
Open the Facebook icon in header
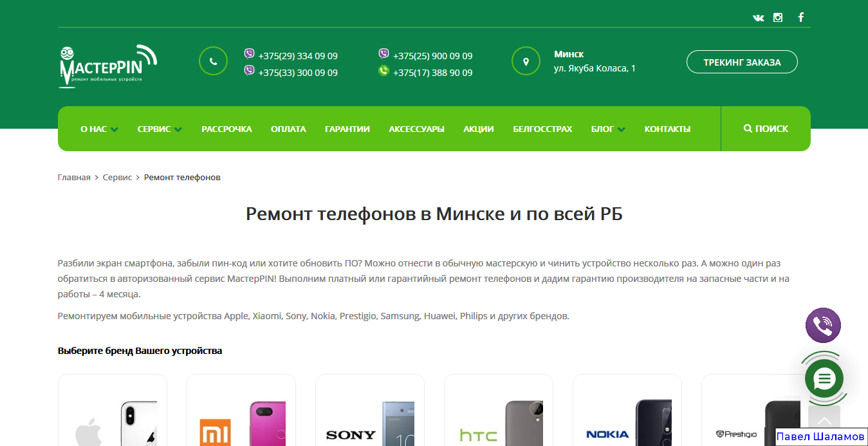[x=801, y=17]
